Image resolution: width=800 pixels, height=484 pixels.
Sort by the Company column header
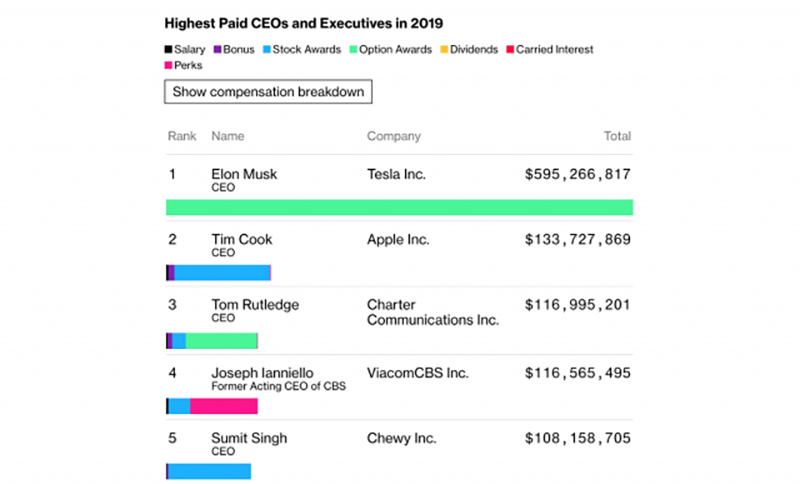click(394, 136)
